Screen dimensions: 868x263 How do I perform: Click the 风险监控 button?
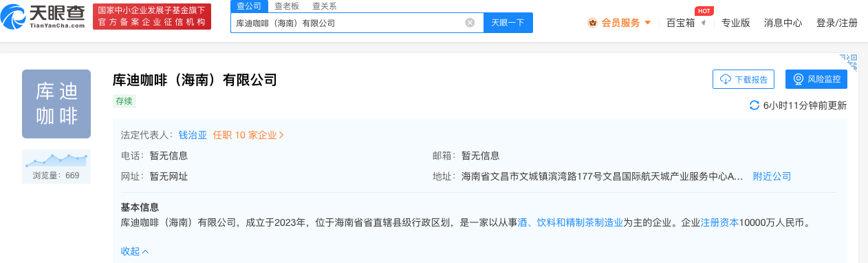[816, 79]
